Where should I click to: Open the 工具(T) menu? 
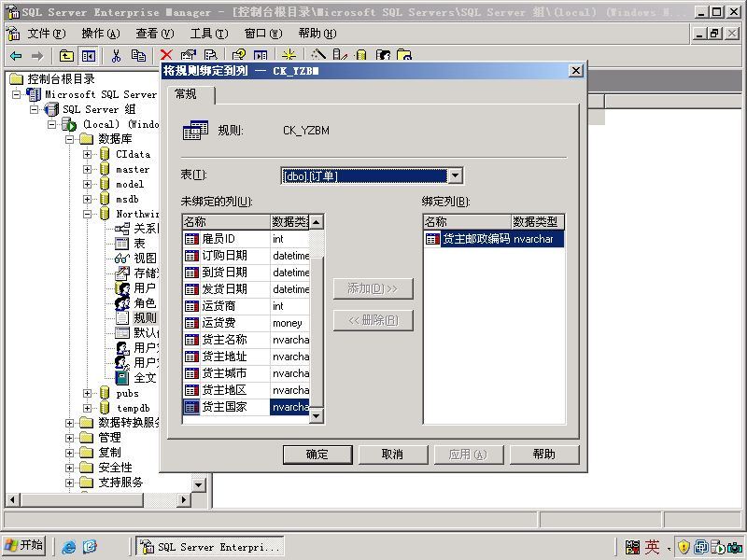(x=209, y=34)
